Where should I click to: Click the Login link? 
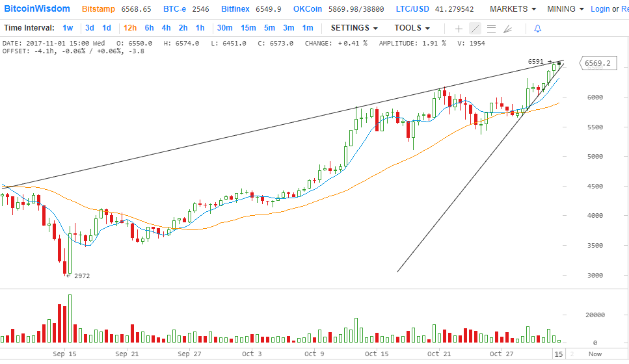[x=600, y=9]
